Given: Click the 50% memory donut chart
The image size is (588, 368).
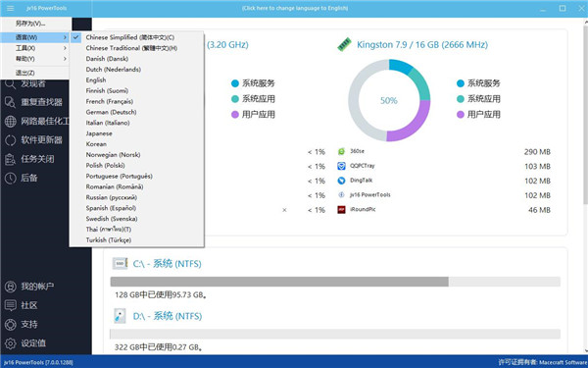Looking at the screenshot, I should pos(389,100).
